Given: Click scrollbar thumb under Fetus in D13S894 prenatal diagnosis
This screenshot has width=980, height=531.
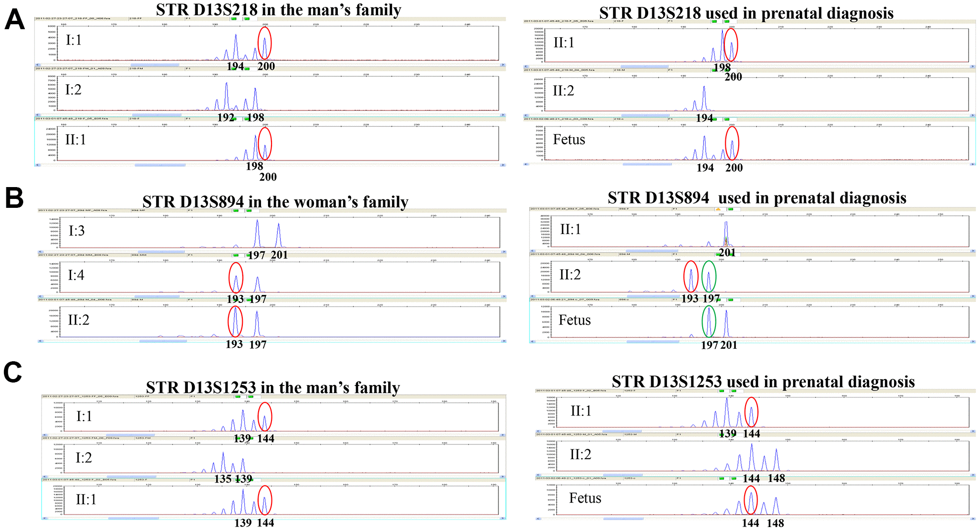Looking at the screenshot, I should coord(652,341).
